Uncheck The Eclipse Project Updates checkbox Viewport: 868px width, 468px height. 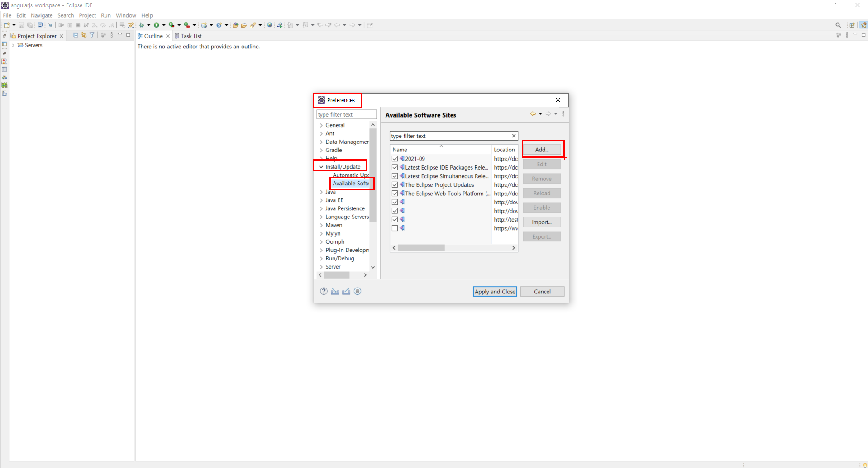pos(395,184)
